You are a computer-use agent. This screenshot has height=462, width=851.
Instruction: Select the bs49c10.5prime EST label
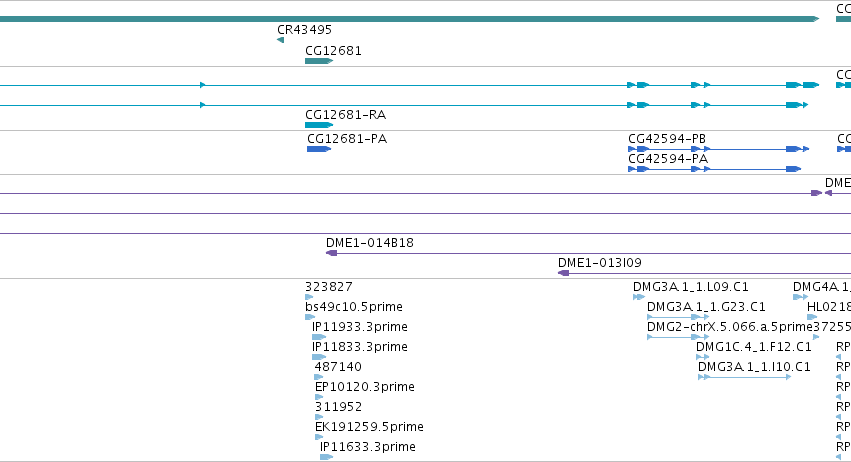coord(354,307)
